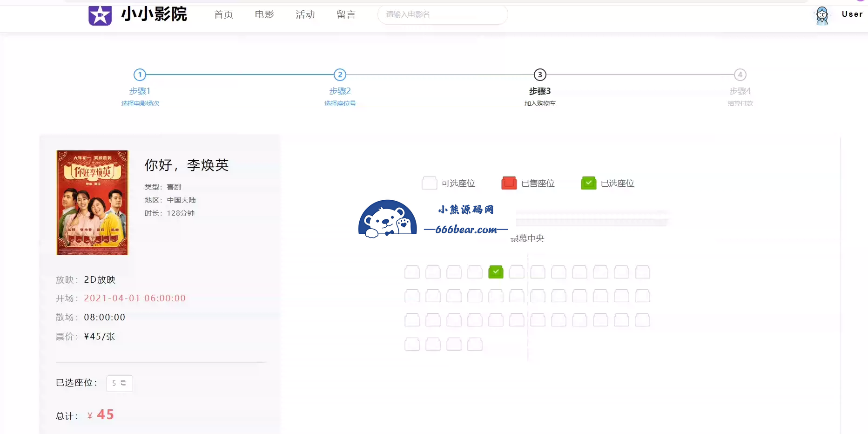Click the selected seat tag 5 号

120,383
